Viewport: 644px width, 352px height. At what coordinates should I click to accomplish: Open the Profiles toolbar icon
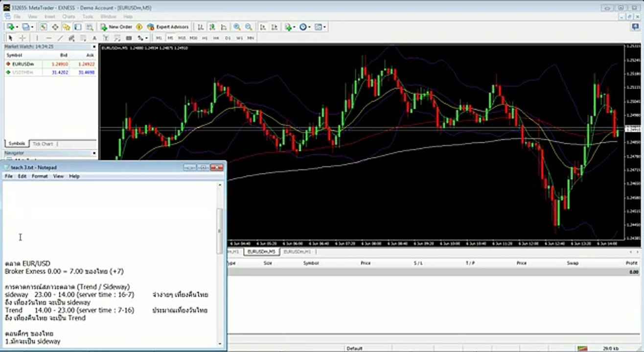coord(27,27)
